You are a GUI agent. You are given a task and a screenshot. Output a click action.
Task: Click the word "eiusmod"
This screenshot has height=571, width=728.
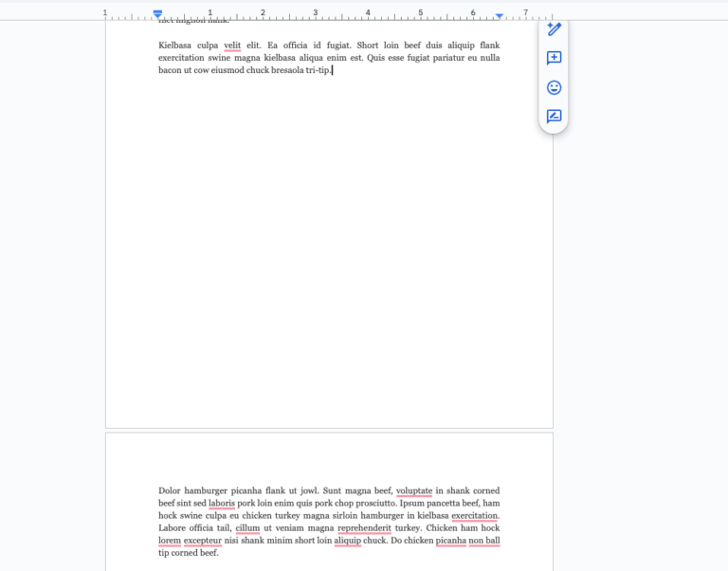point(227,70)
